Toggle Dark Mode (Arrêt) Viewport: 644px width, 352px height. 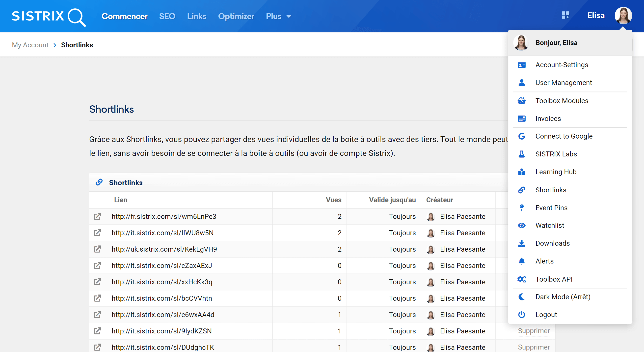(570, 297)
